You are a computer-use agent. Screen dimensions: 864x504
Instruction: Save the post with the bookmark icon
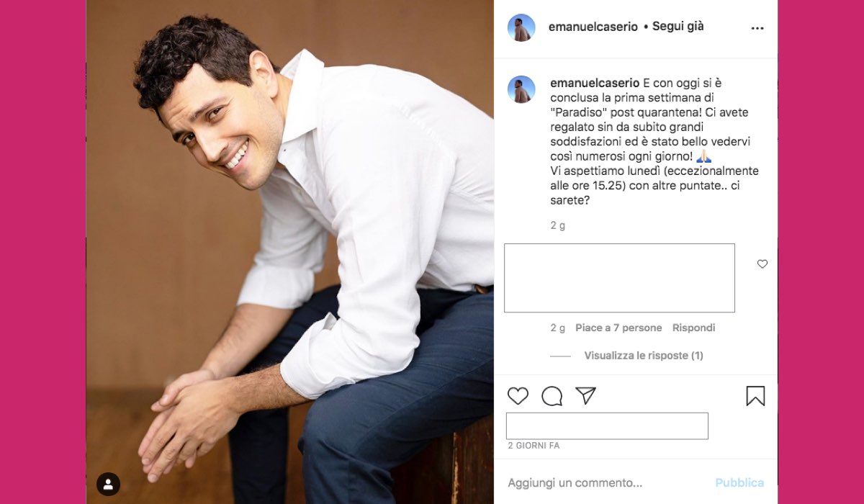[754, 395]
